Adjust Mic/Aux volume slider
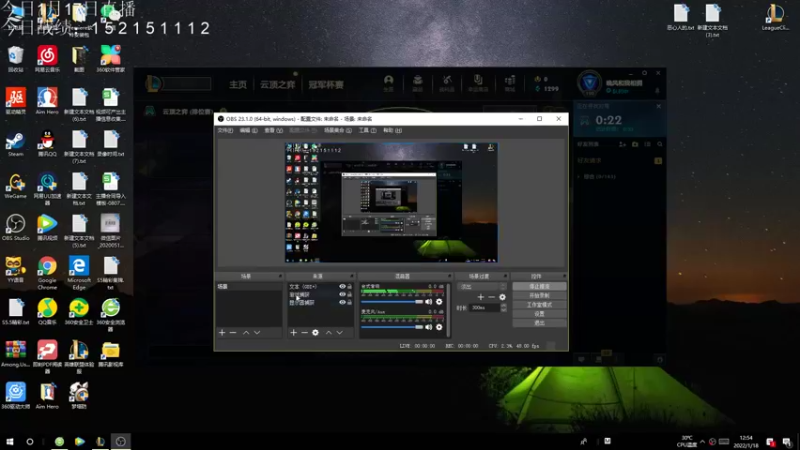The width and height of the screenshot is (800, 450). click(x=392, y=327)
